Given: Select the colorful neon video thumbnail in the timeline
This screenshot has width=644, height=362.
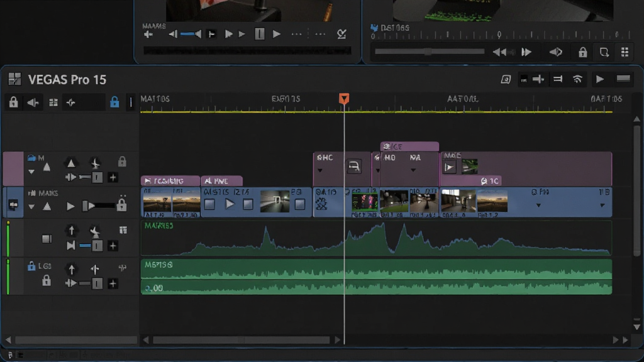Looking at the screenshot, I should [x=364, y=203].
